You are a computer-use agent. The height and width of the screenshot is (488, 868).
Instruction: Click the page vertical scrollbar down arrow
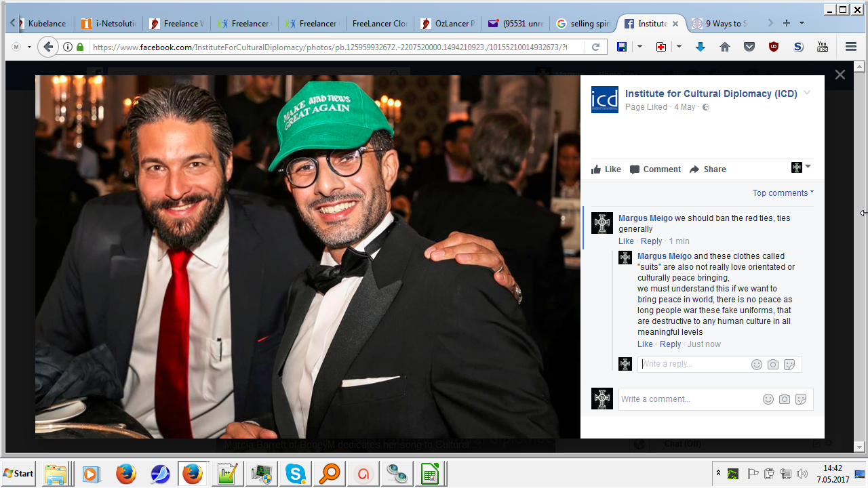click(x=859, y=447)
